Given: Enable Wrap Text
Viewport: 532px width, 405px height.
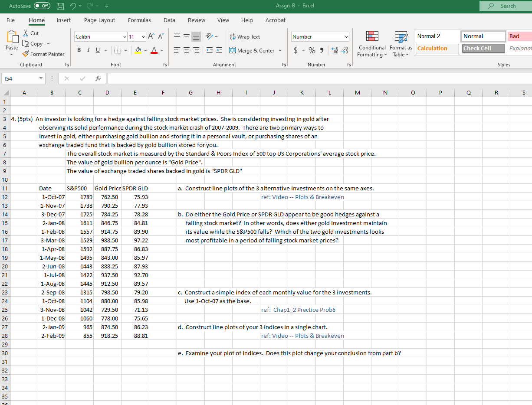Looking at the screenshot, I should 245,37.
